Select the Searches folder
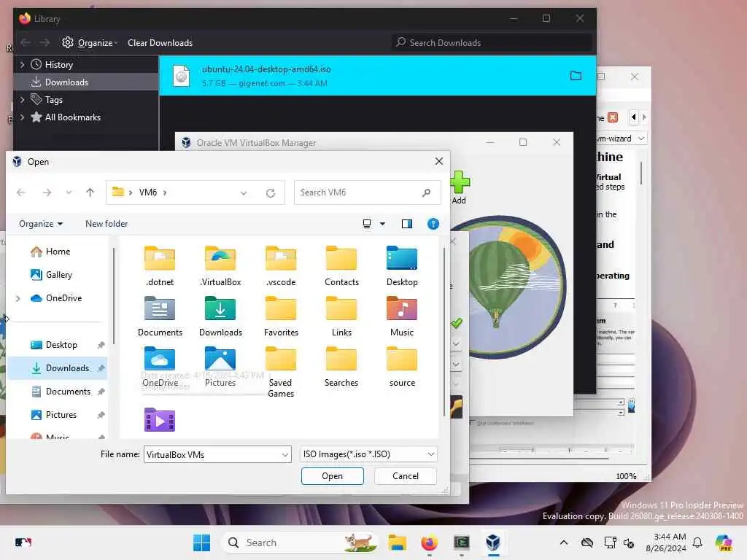 coord(341,367)
